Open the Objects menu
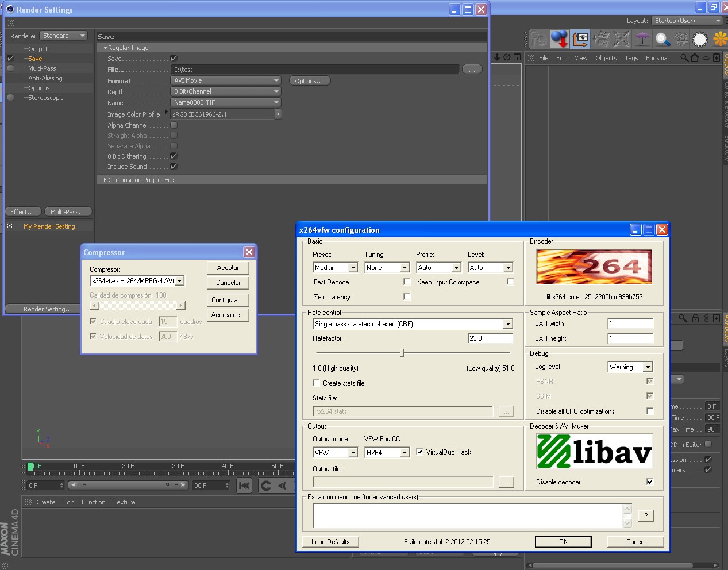This screenshot has height=570, width=728. point(606,58)
